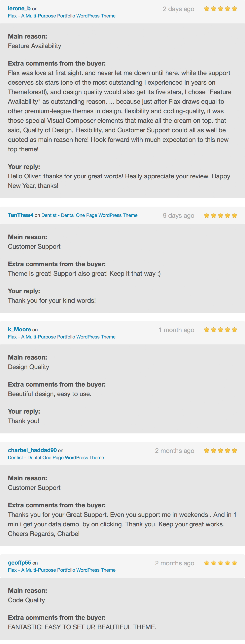Click the last star of geoffp55's rating
This screenshot has height=644, width=245.
tap(234, 563)
